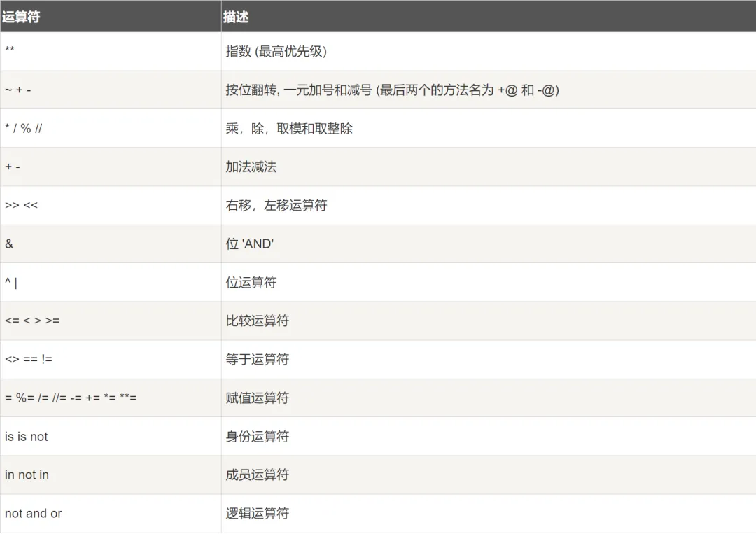Viewport: 756px width, 534px height.
Task: Select the & operator cell
Action: click(111, 244)
